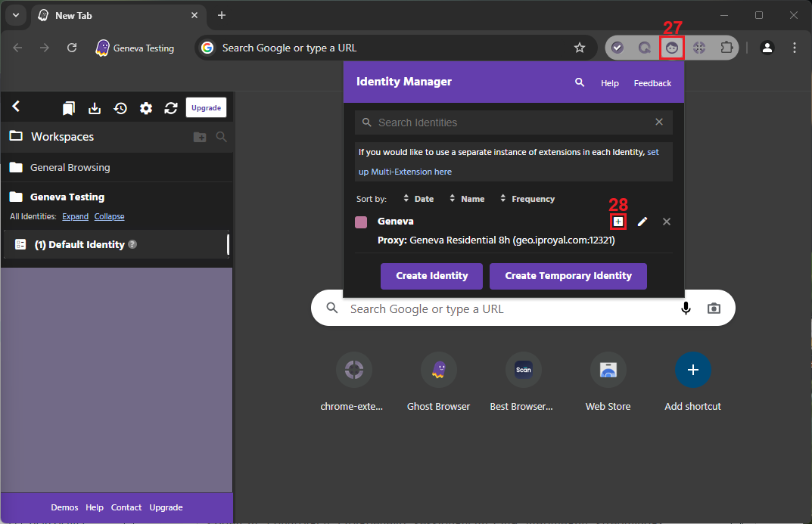This screenshot has height=524, width=812.
Task: Open the sidebar bookmarks icon
Action: point(68,108)
